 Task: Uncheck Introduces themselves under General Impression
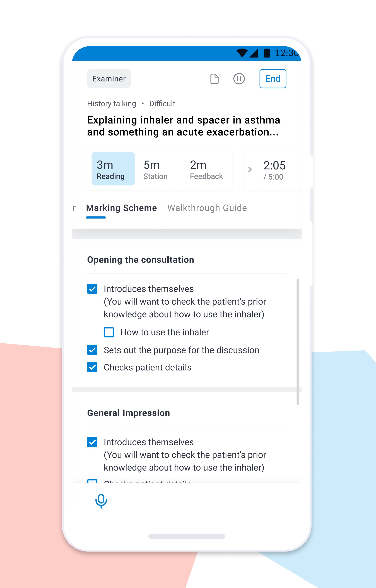pos(92,442)
